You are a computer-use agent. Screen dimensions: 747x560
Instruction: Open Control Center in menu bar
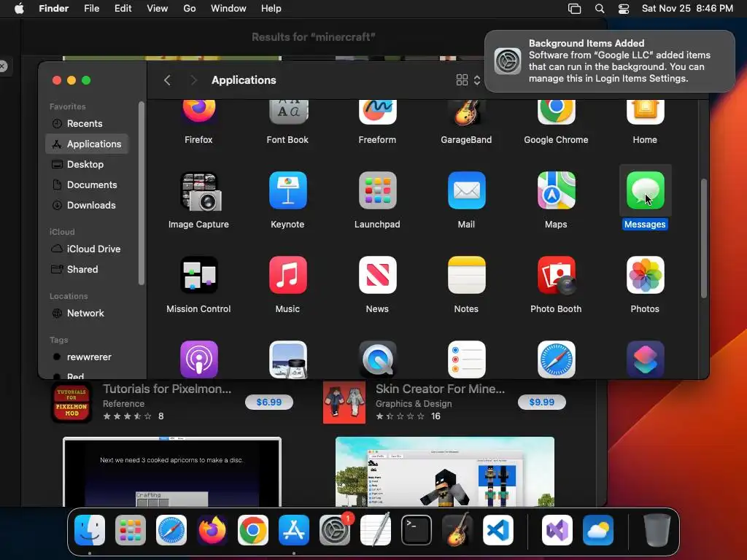(x=624, y=9)
